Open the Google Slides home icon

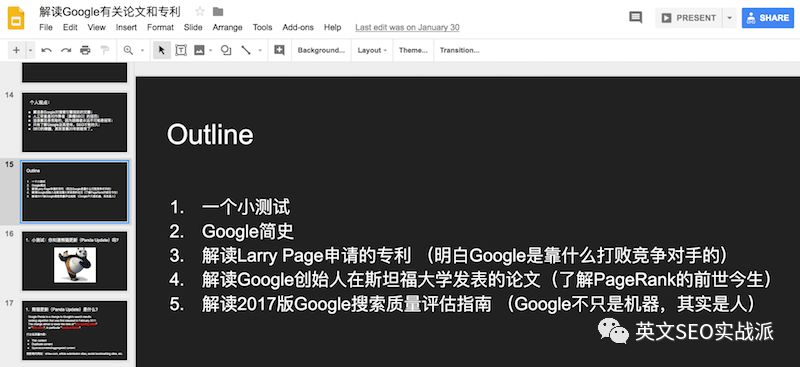(x=17, y=18)
